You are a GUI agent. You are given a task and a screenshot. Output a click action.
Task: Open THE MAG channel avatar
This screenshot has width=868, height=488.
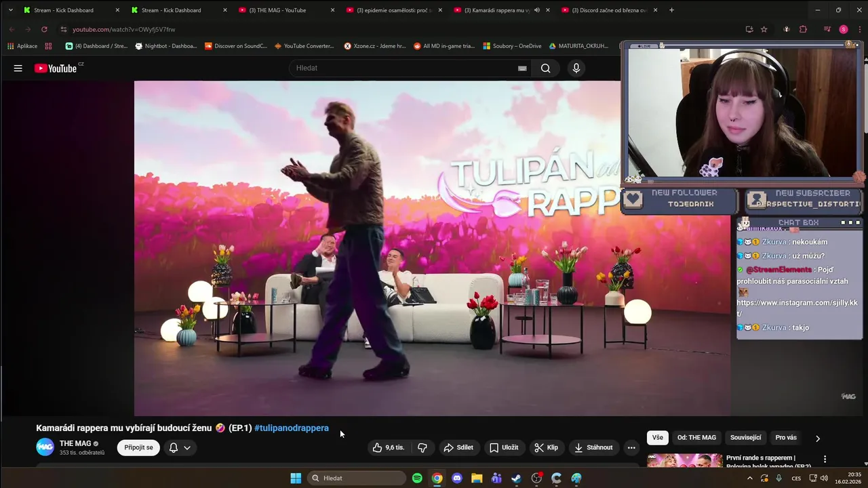coord(45,447)
